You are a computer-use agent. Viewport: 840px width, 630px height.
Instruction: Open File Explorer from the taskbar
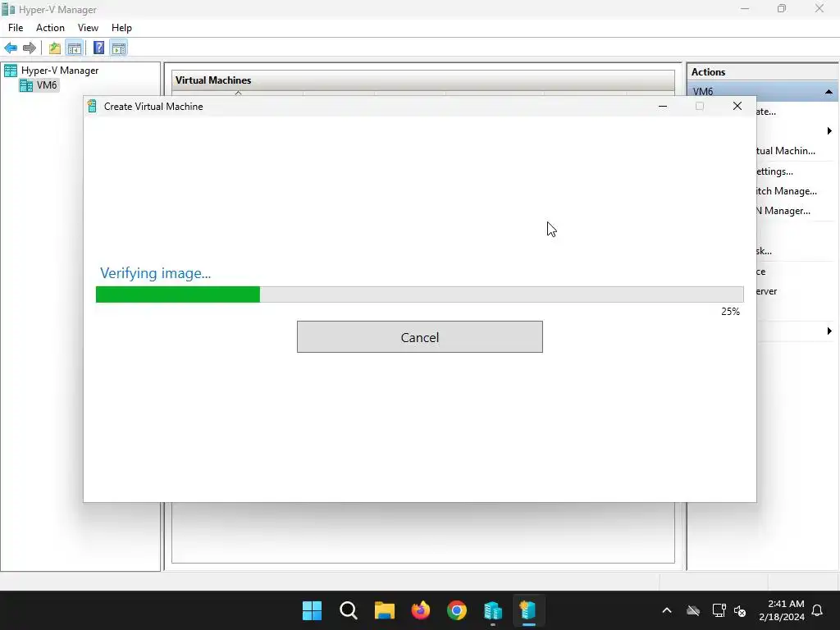385,610
